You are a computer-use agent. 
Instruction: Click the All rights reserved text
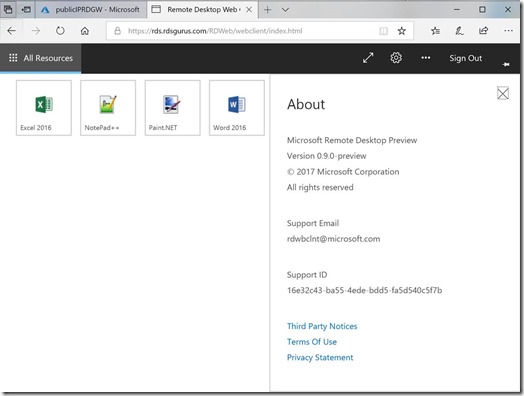(320, 187)
